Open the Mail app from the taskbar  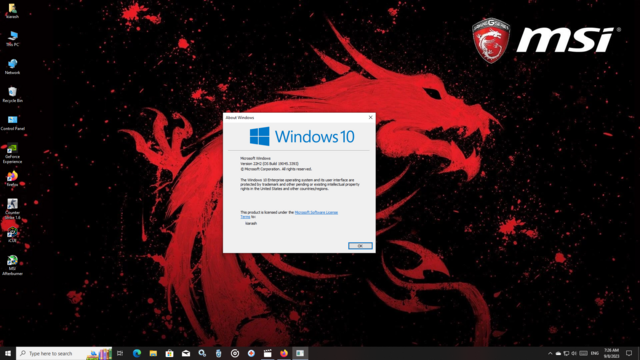coord(186,353)
